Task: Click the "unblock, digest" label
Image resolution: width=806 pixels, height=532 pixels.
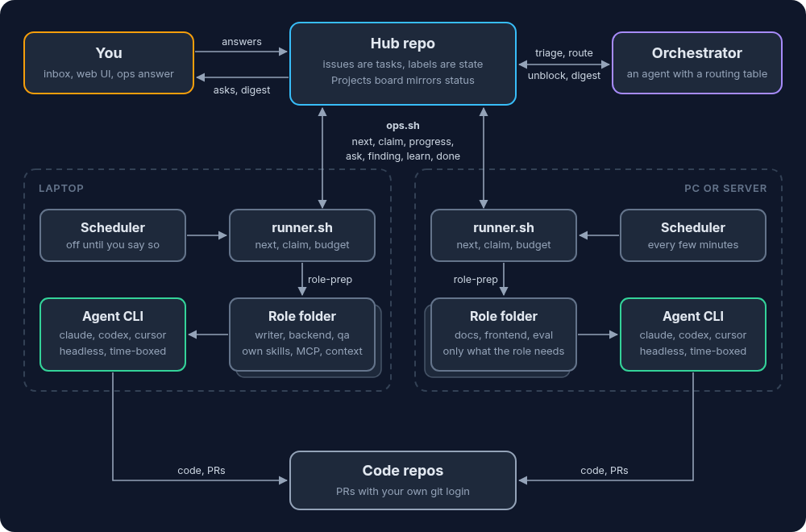Action: [x=564, y=76]
